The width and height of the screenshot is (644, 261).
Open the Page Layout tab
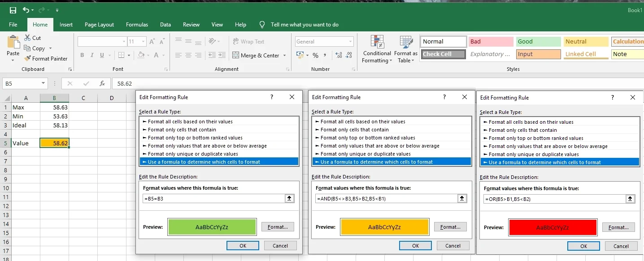(x=99, y=25)
